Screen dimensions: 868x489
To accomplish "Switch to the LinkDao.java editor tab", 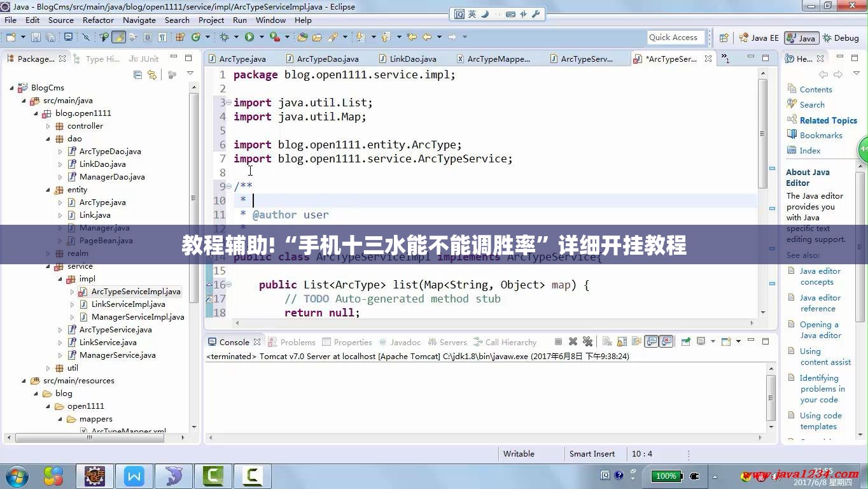I will [x=407, y=59].
